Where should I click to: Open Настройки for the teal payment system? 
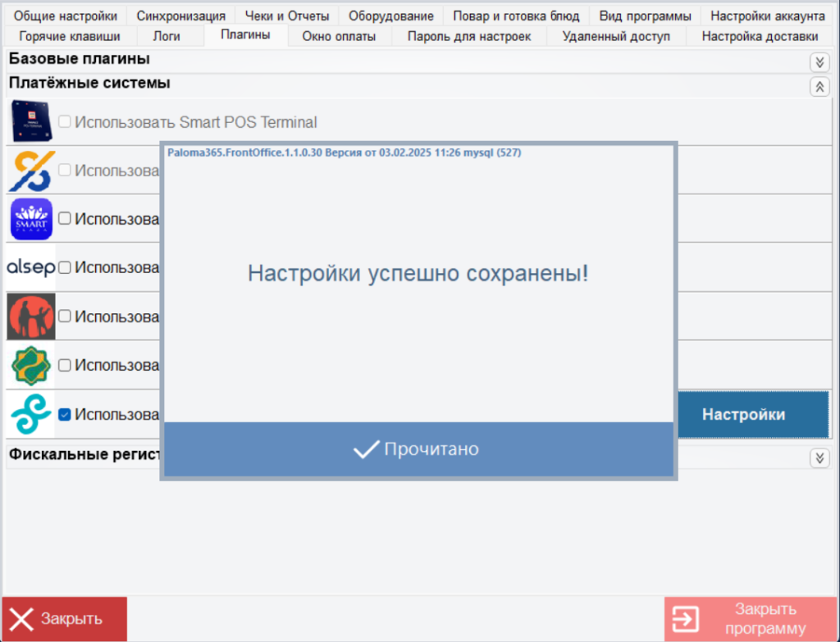pos(752,414)
